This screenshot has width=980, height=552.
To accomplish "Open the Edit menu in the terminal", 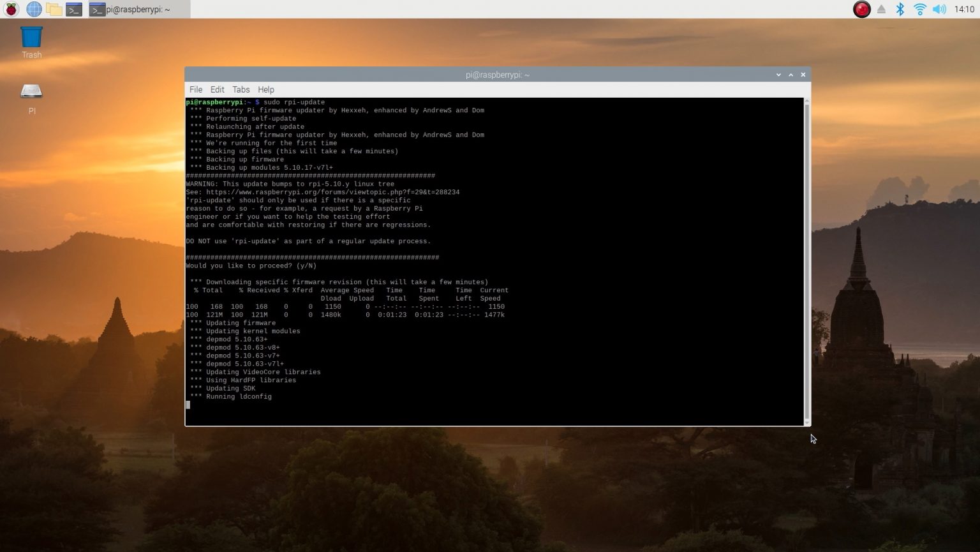I will point(217,89).
